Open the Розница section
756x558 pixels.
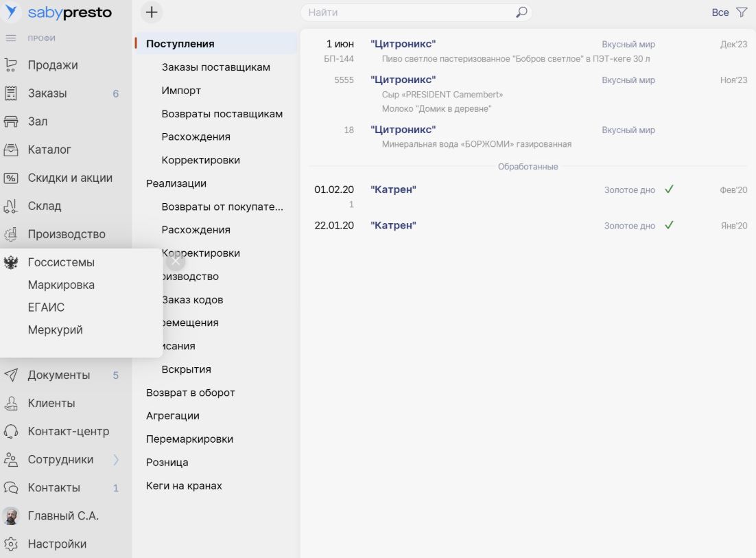tap(167, 462)
